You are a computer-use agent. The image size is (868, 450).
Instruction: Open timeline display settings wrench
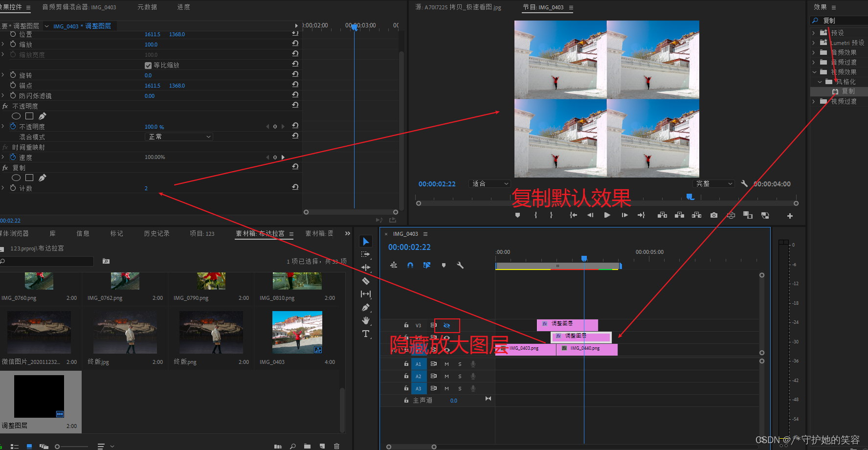pos(460,265)
